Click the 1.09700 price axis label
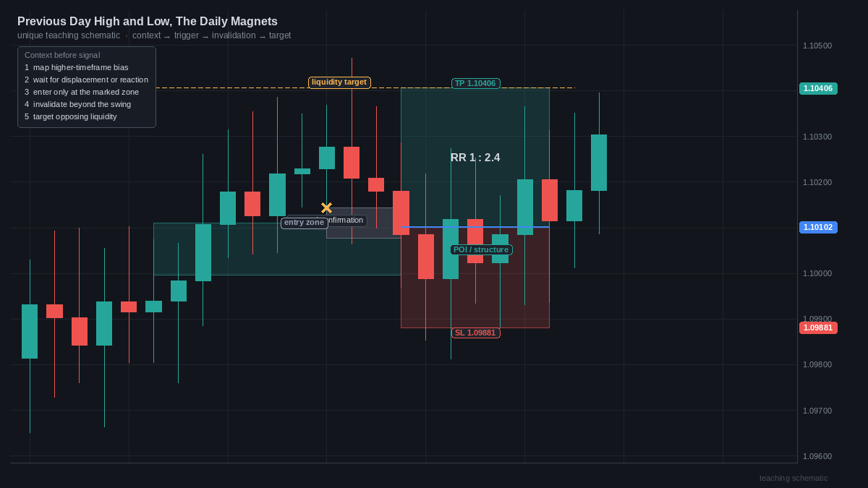 [817, 411]
